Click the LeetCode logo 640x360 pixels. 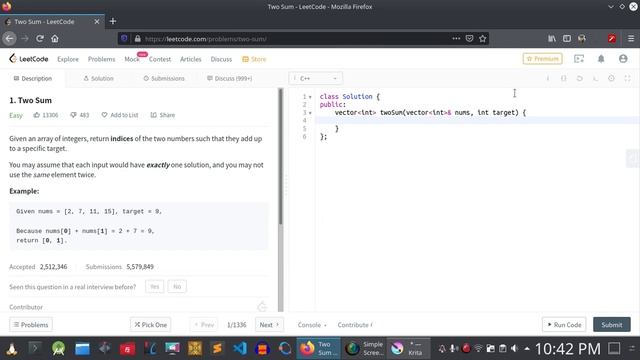tap(29, 59)
